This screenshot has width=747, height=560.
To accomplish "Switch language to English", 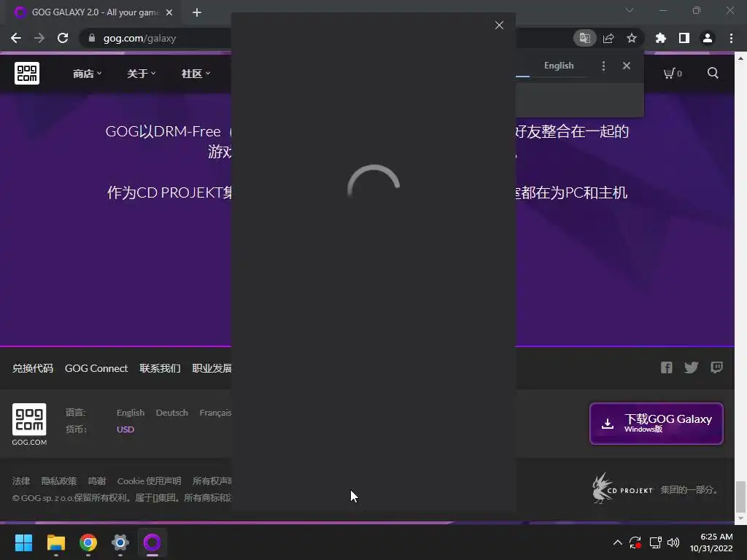I will [x=131, y=413].
